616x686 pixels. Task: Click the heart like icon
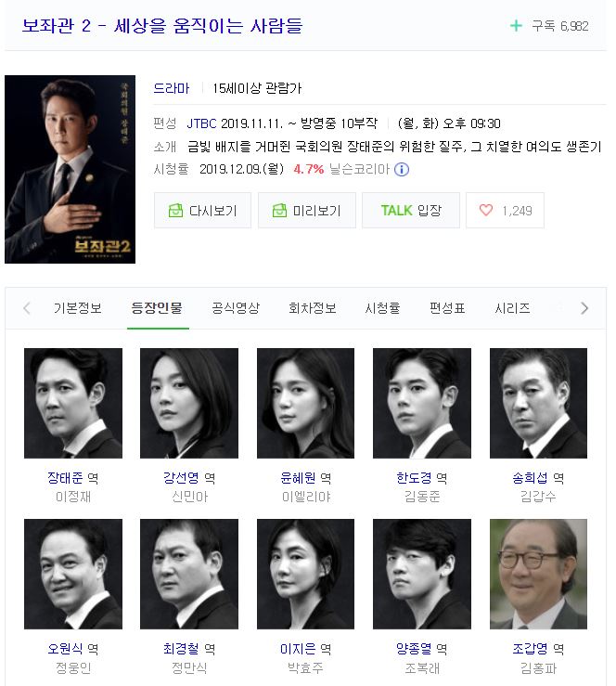click(x=486, y=211)
